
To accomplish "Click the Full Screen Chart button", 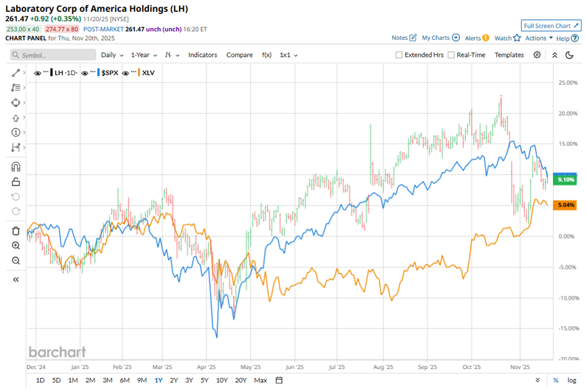I will click(550, 26).
